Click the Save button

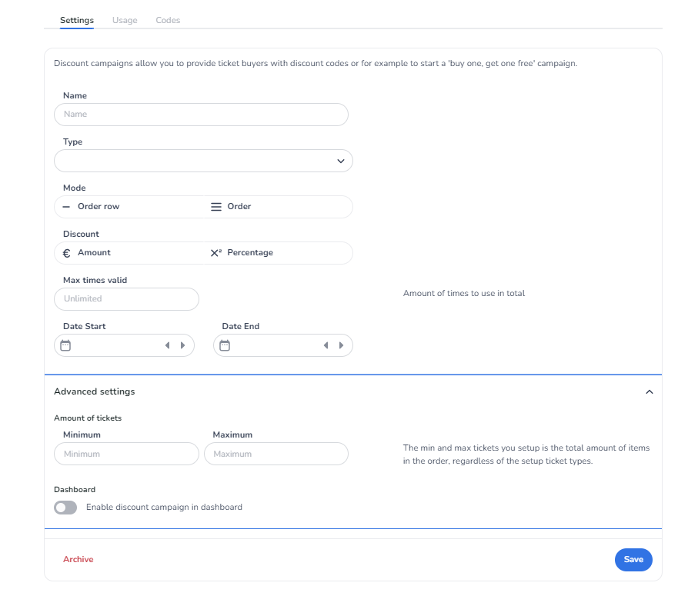click(633, 560)
